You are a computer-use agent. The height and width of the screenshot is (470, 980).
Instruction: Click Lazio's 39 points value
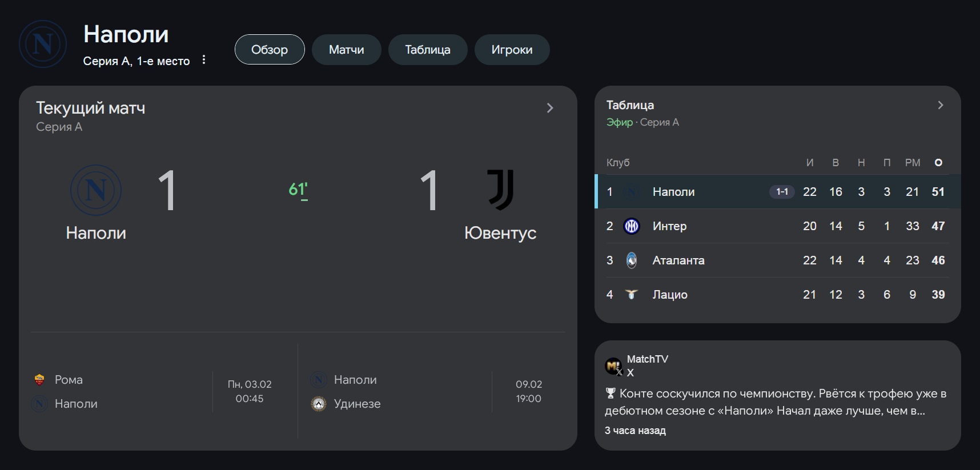pos(938,295)
